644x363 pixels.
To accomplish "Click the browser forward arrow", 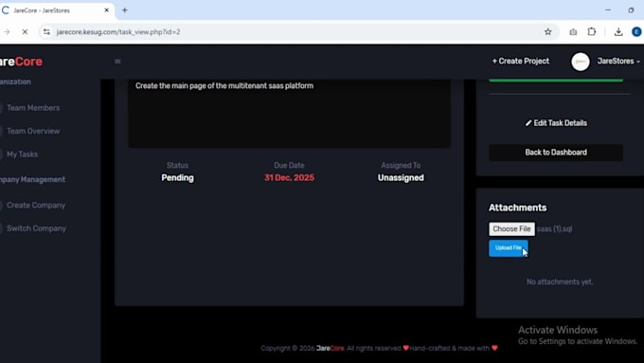I will 7,31.
